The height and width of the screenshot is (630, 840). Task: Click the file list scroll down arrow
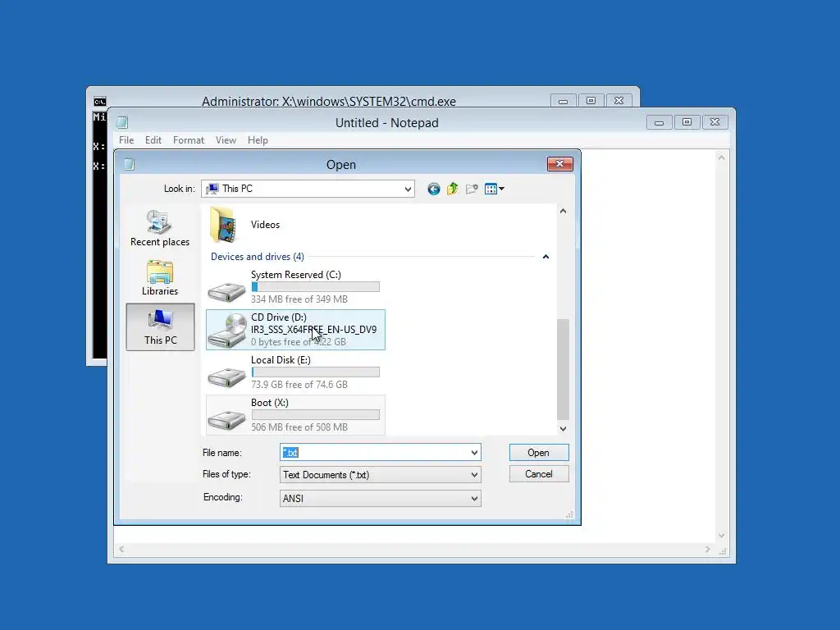pos(563,428)
